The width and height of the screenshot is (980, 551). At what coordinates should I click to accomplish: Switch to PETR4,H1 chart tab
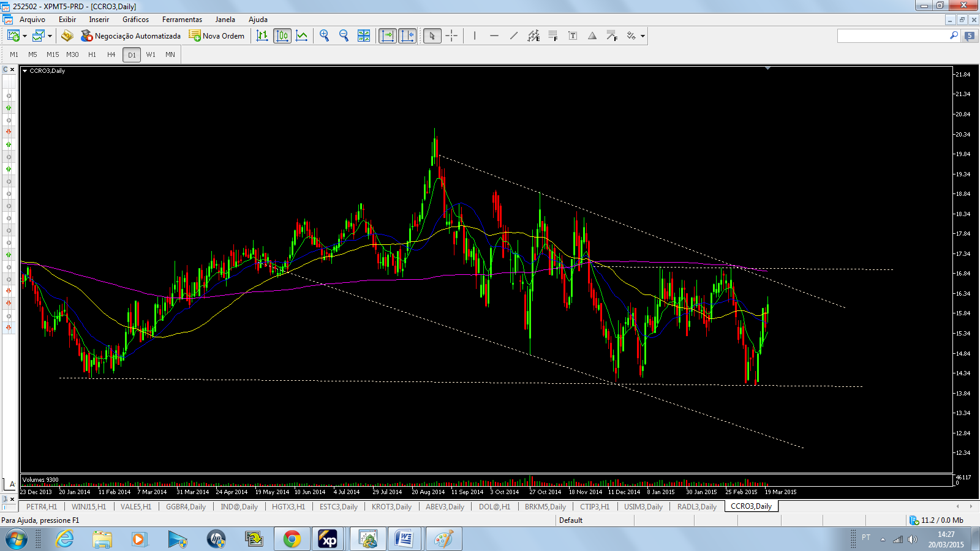pos(42,506)
